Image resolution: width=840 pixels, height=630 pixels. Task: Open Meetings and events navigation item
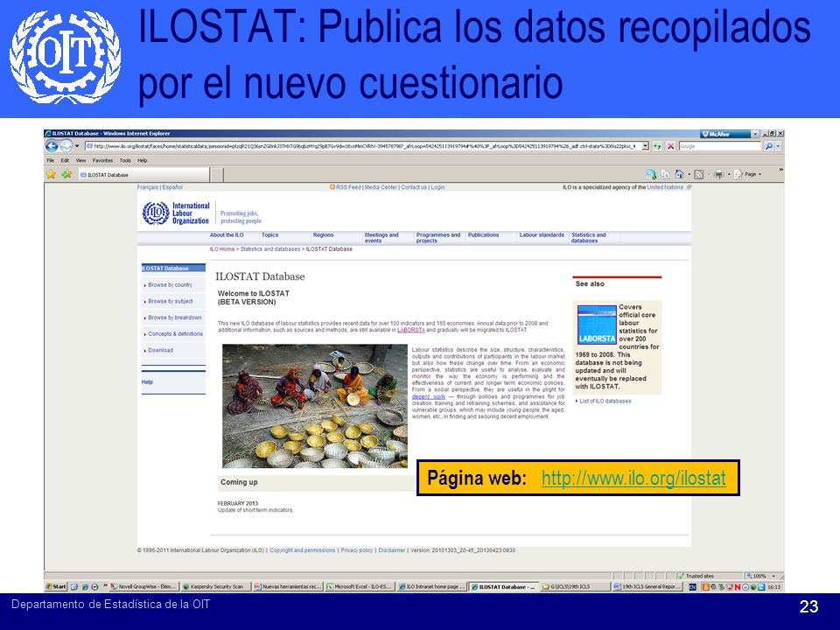click(x=381, y=238)
